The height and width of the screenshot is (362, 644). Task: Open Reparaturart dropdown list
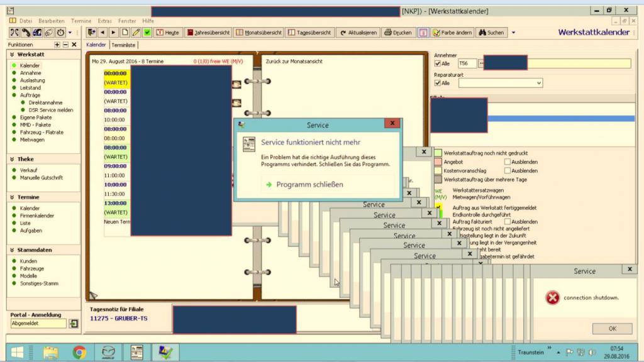tap(539, 83)
